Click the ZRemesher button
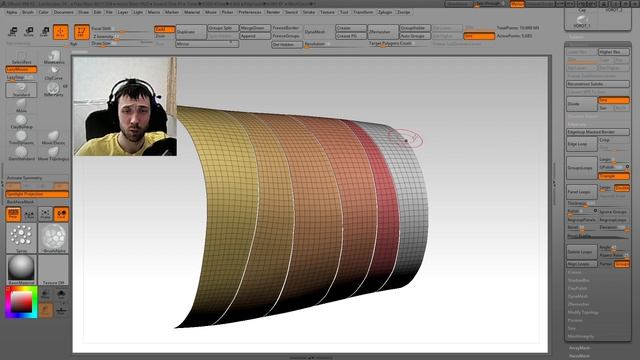640x360 pixels. coord(383,32)
